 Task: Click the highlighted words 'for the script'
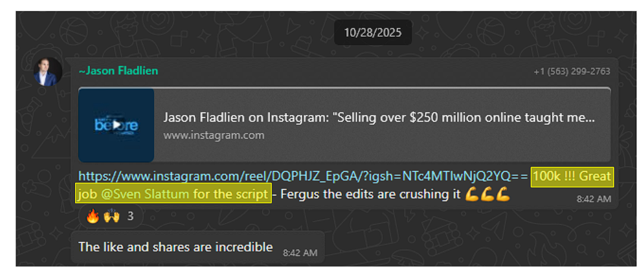pos(231,194)
